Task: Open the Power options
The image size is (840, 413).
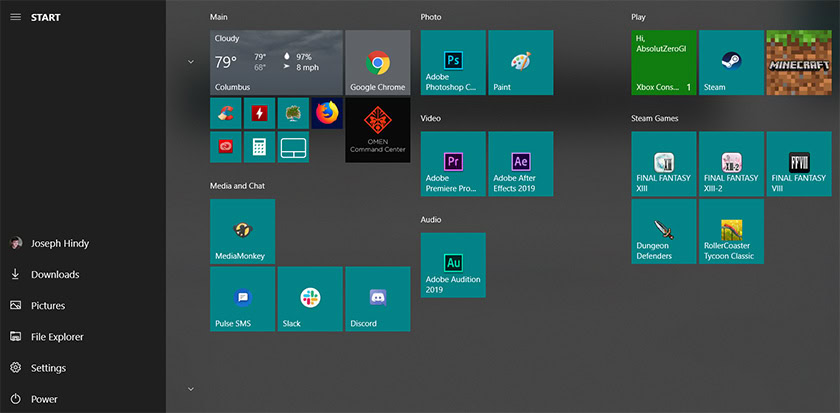Action: click(x=83, y=399)
